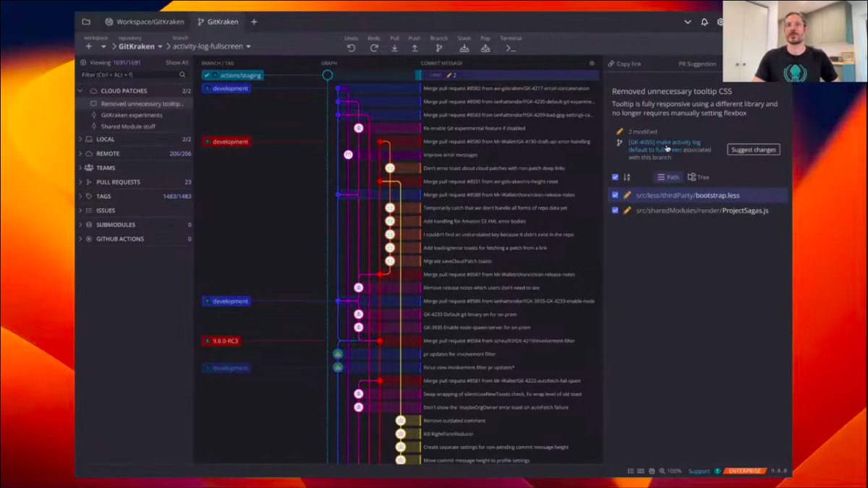The image size is (868, 488).
Task: Open the Terminal from the toolbar
Action: (509, 48)
